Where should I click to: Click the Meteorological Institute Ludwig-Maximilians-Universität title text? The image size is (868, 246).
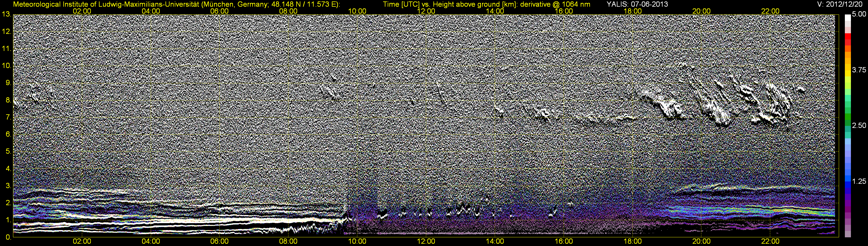tap(176, 4)
